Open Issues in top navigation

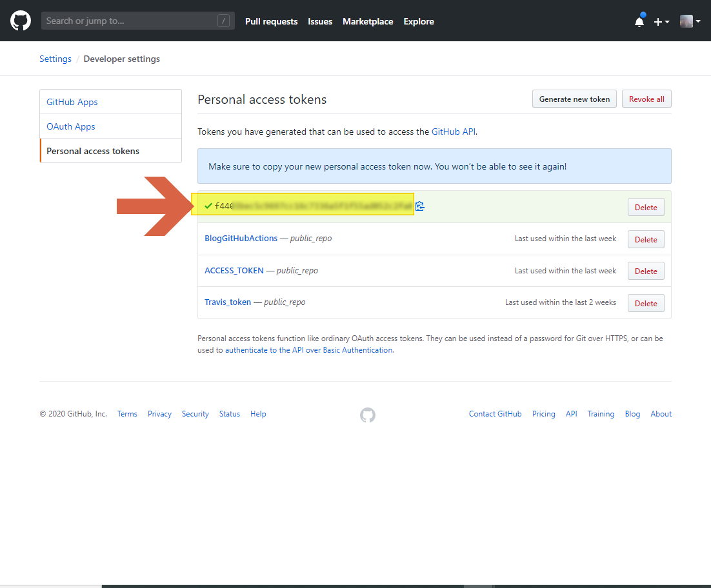coord(320,21)
